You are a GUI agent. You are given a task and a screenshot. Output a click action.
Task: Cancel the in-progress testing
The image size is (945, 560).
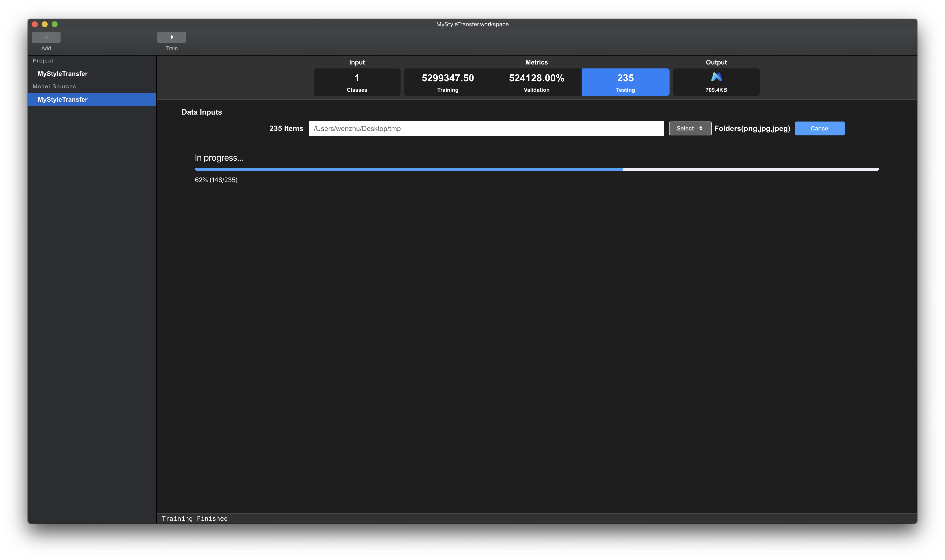[820, 128]
